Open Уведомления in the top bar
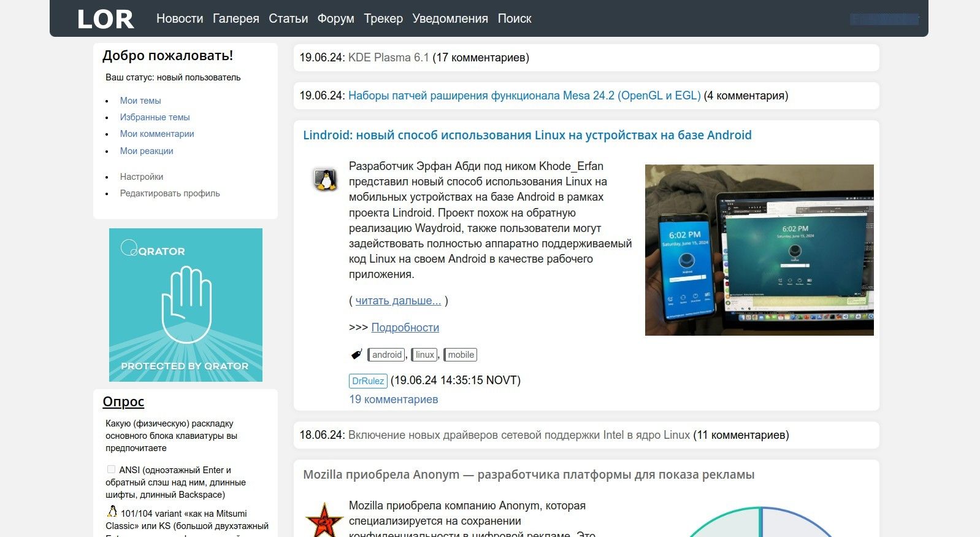The width and height of the screenshot is (980, 537). click(450, 18)
